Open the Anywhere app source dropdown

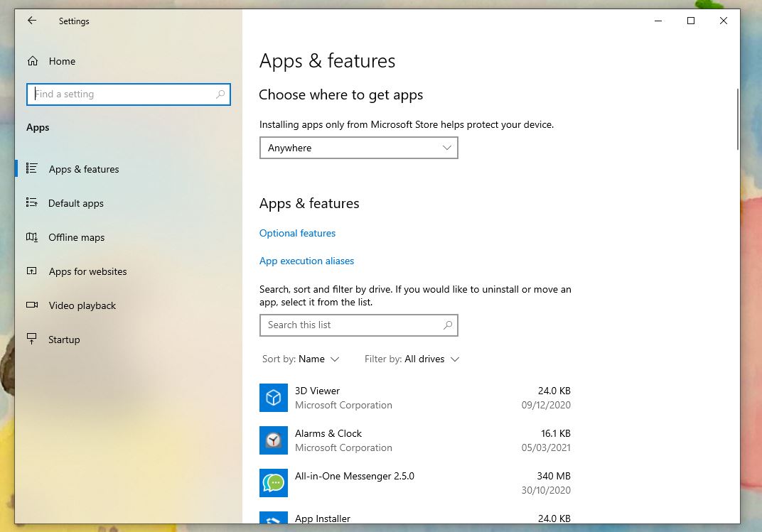[x=359, y=148]
